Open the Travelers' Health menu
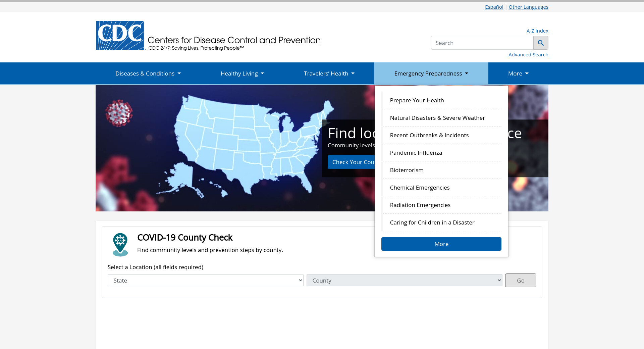 [329, 73]
